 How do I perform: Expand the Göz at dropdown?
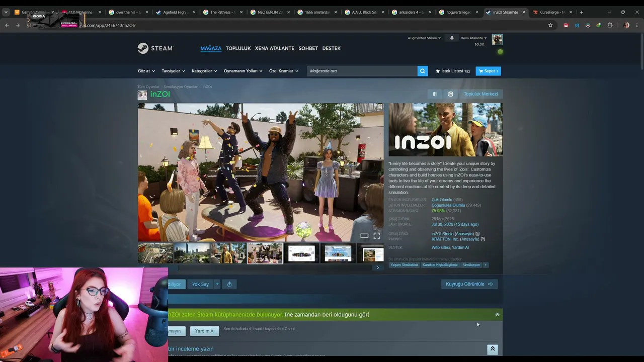(146, 71)
